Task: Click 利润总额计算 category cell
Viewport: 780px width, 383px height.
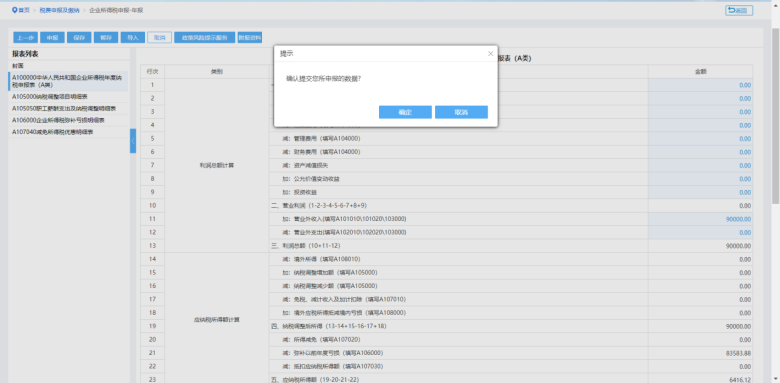Action: [216, 165]
